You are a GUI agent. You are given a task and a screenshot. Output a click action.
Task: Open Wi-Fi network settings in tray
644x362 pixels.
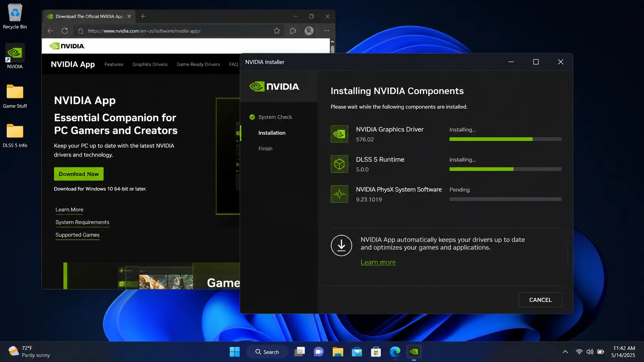coord(579,352)
